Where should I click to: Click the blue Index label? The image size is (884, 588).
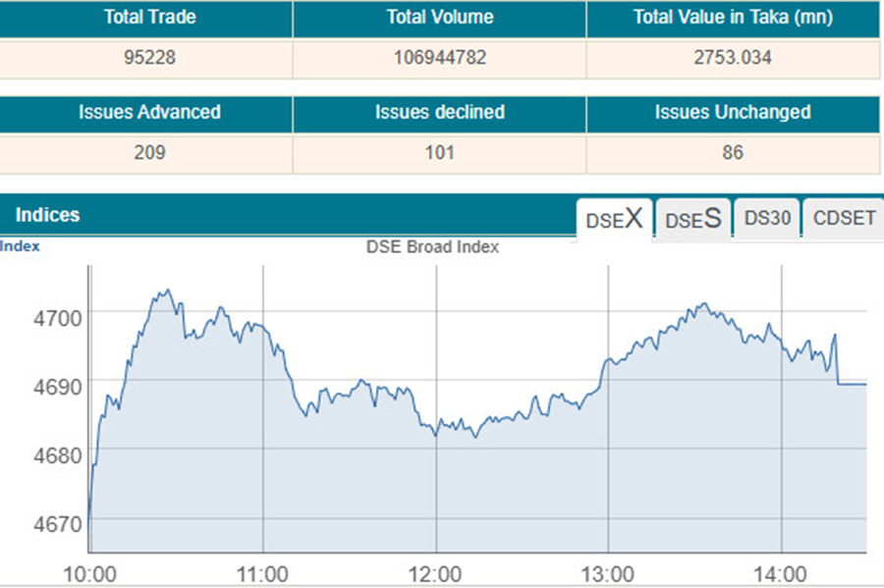click(x=21, y=246)
